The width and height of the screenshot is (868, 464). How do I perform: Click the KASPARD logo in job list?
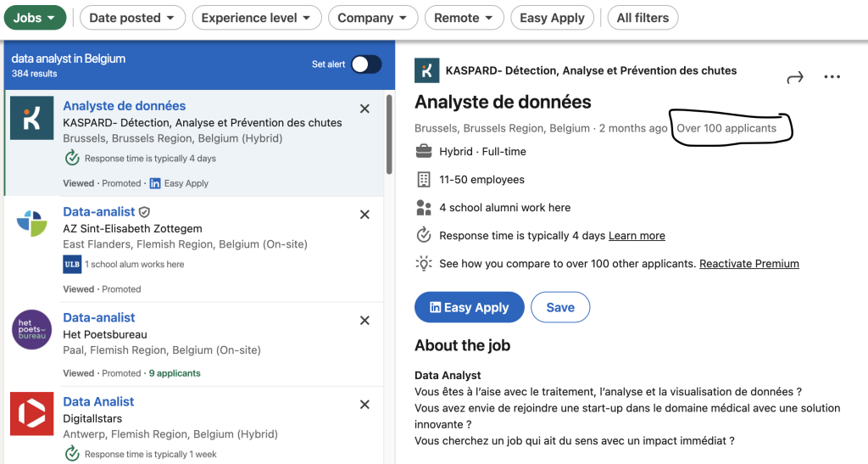(x=32, y=118)
